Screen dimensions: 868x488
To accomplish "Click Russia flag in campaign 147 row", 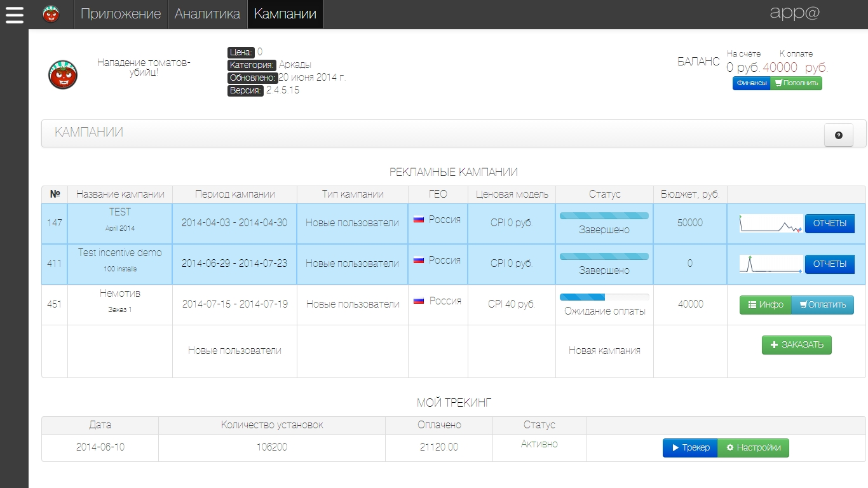I will click(419, 219).
